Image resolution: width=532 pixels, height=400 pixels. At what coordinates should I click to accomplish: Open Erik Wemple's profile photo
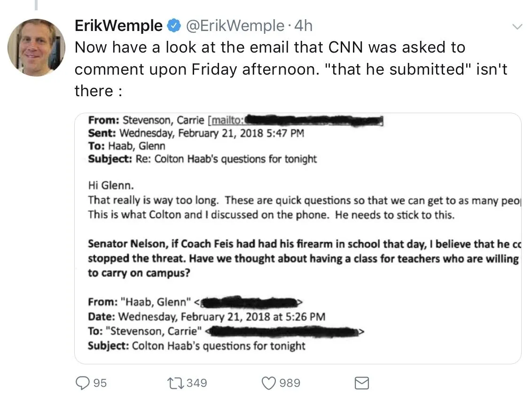(36, 47)
